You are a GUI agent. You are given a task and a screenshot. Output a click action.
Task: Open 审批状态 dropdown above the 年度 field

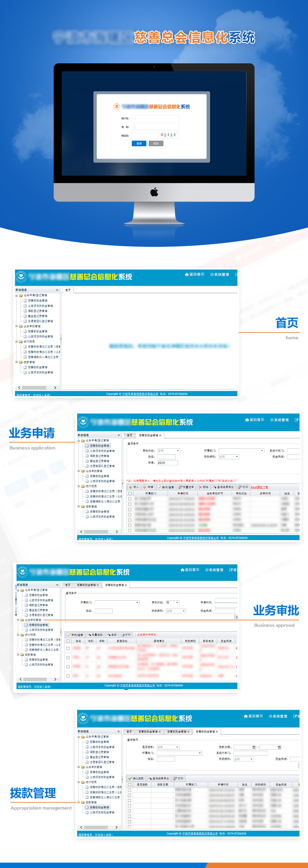pos(168,451)
